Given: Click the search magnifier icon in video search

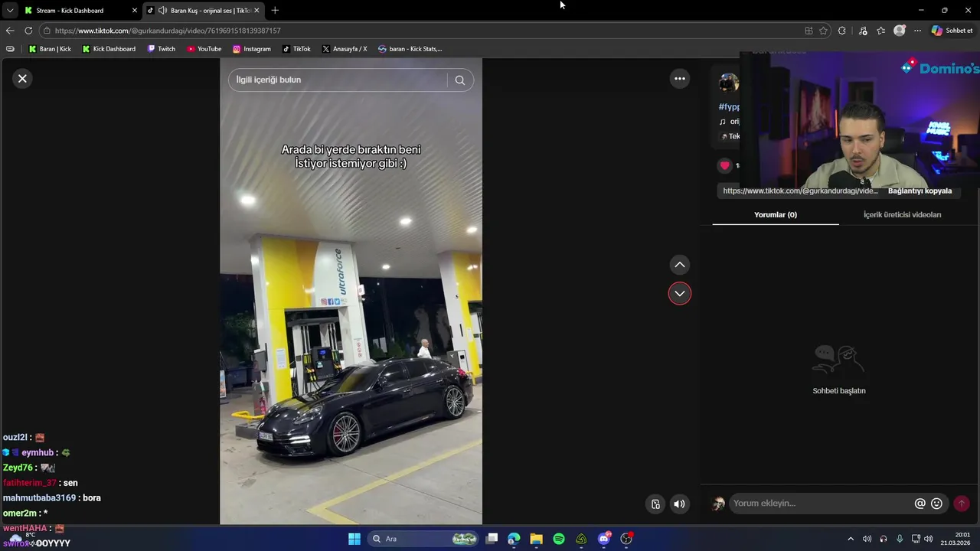Looking at the screenshot, I should click(x=459, y=80).
